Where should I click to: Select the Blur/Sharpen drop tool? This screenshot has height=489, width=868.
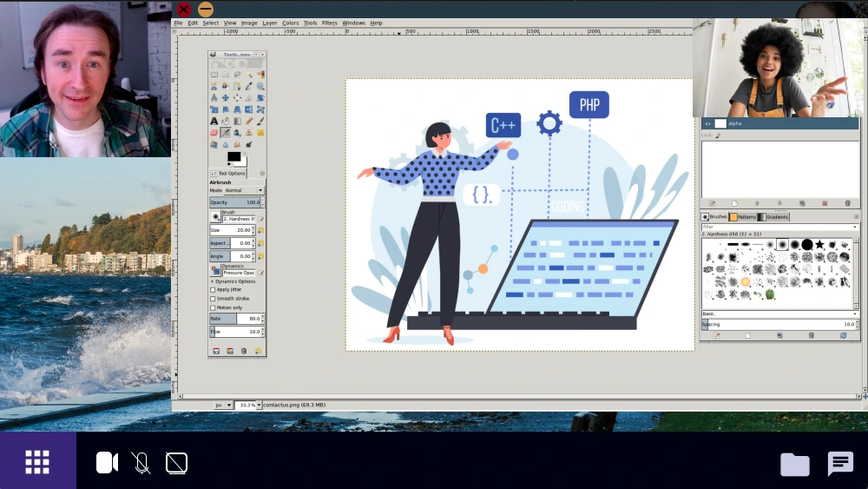[x=226, y=144]
